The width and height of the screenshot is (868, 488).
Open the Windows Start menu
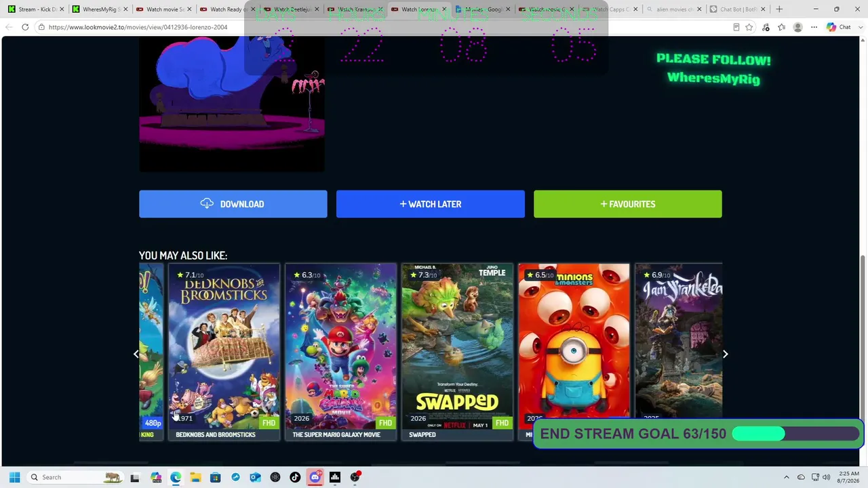pos(14,477)
